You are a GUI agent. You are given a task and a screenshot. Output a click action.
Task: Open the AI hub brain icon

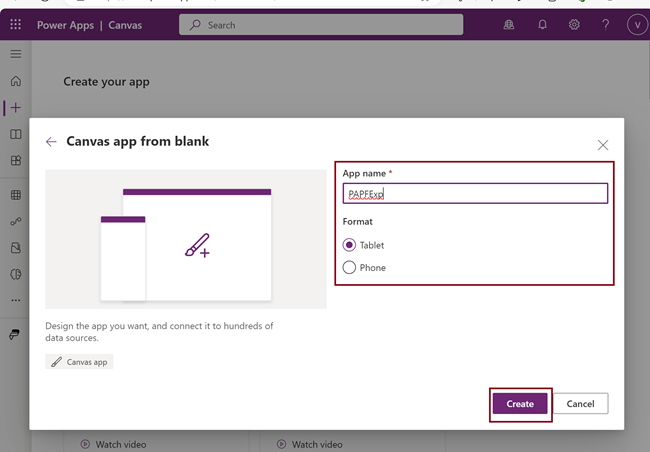click(x=16, y=274)
